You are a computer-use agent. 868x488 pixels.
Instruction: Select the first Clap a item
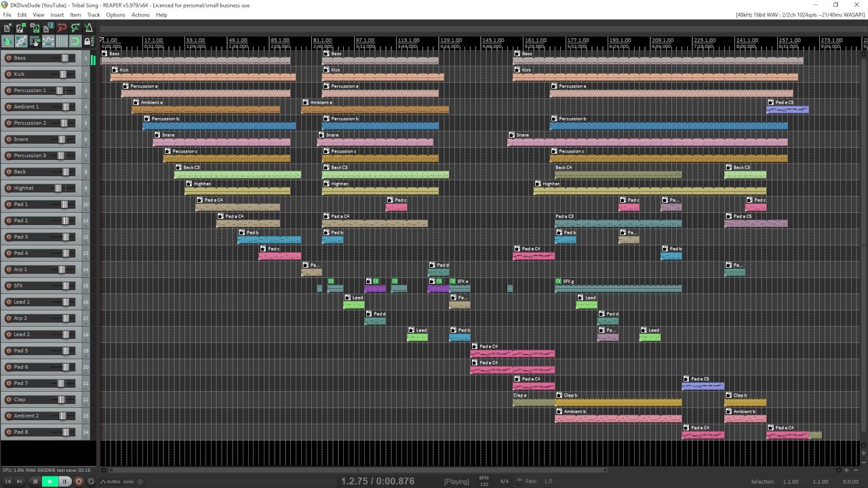[533, 399]
